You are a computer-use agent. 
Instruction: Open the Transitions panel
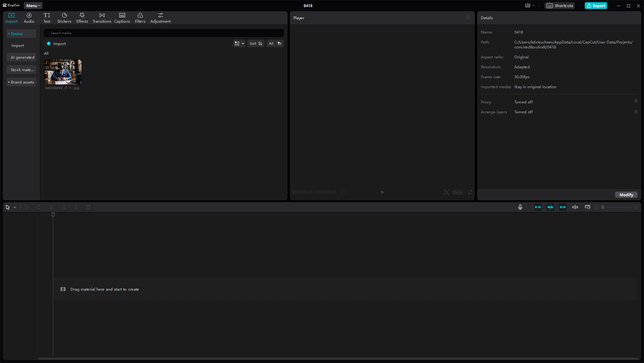click(102, 18)
